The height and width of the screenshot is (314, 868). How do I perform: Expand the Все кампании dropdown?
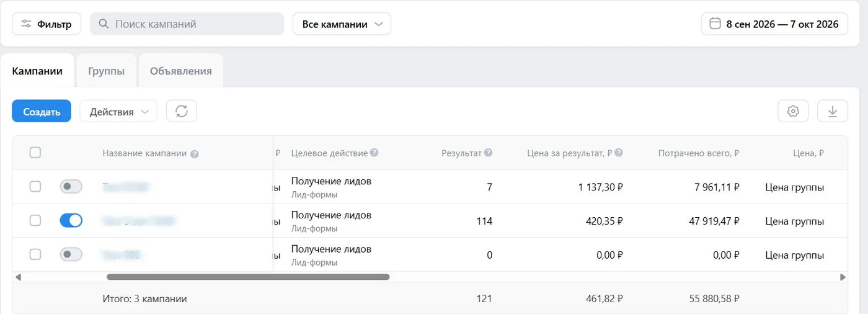point(342,24)
